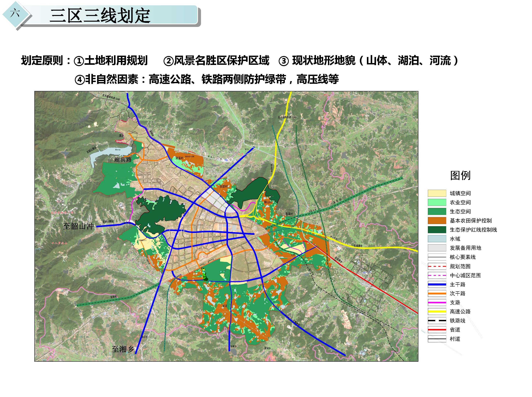Screen dimensions: 532x397
Task: Click the magenta dashed 中心城区范围 legend sample
Action: (x=437, y=275)
